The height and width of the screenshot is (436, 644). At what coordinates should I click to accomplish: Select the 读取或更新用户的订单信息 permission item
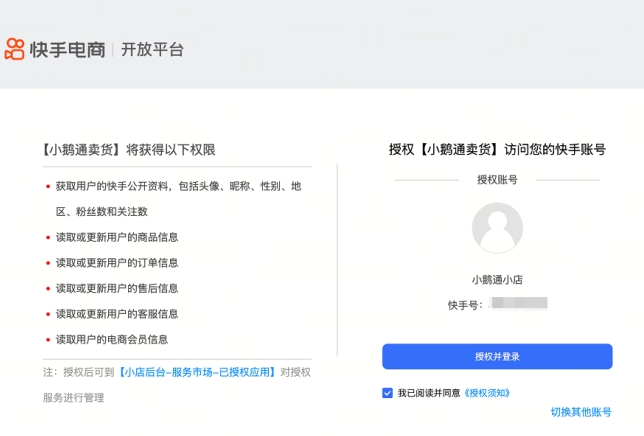pyautogui.click(x=117, y=263)
